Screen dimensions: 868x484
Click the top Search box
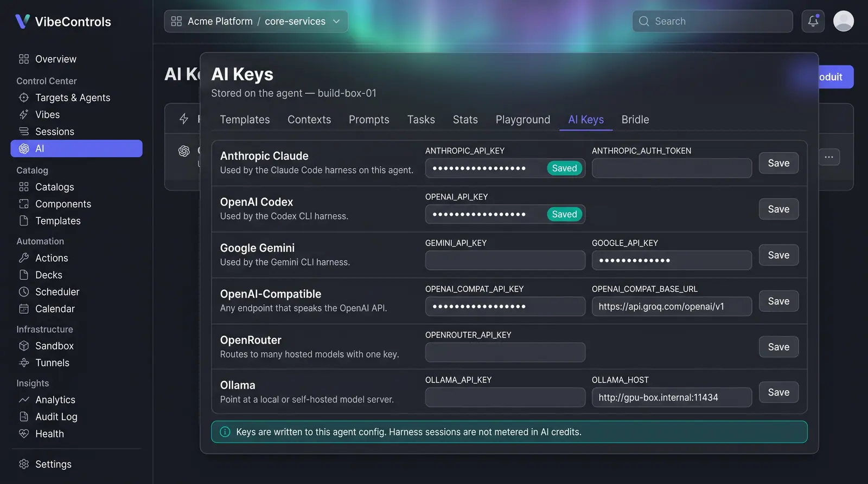click(712, 21)
